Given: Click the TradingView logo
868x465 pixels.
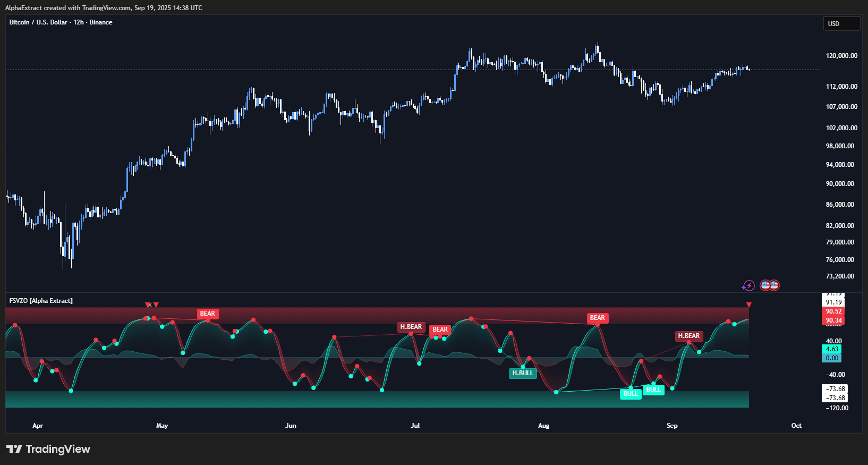Looking at the screenshot, I should [48, 449].
